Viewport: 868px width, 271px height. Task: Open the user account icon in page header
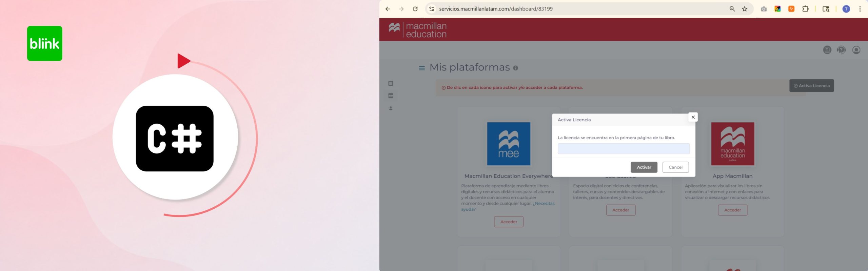[x=856, y=50]
